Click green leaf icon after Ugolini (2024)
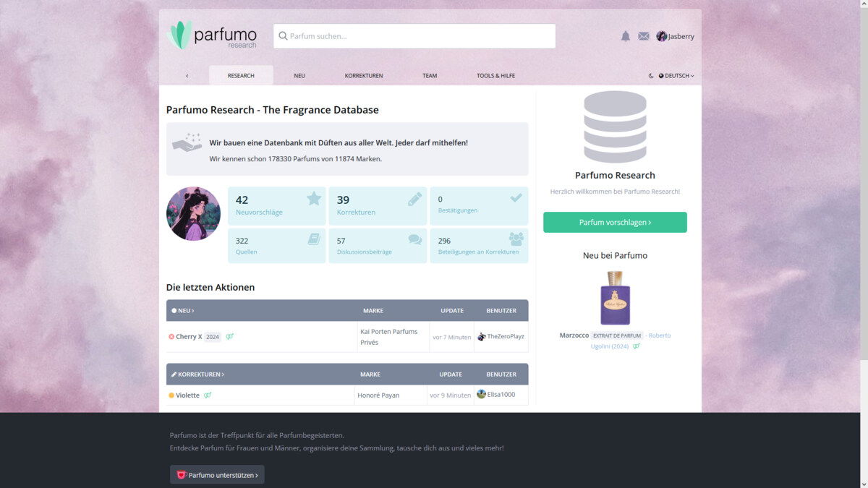The width and height of the screenshot is (868, 488). pos(637,346)
